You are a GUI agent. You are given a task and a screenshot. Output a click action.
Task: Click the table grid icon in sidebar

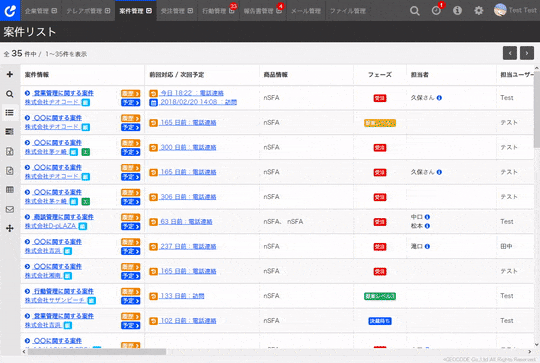coord(10,190)
